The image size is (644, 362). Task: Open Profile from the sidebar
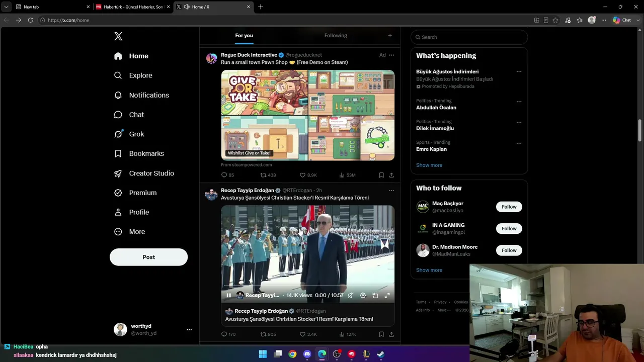click(x=131, y=212)
